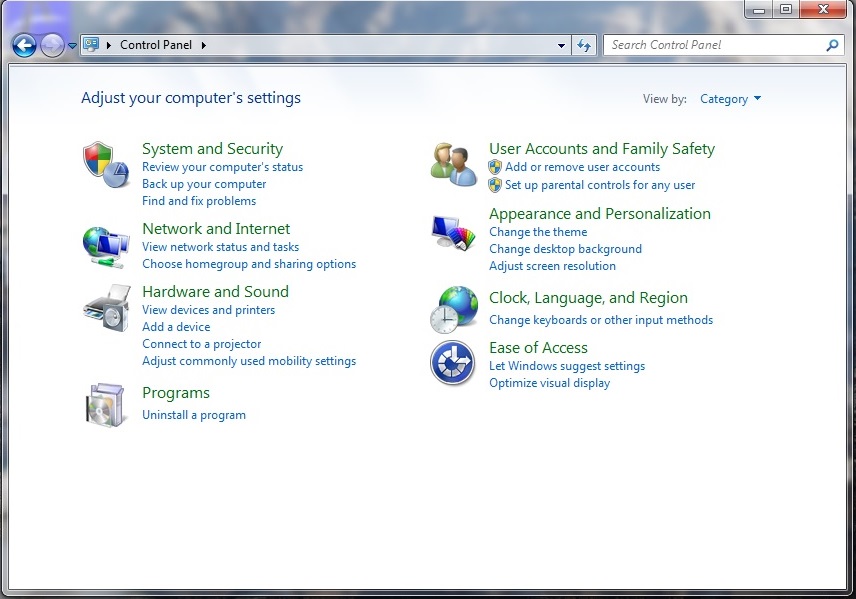Screen dimensions: 856x599
Task: Click the User Accounts people icon
Action: (x=454, y=164)
